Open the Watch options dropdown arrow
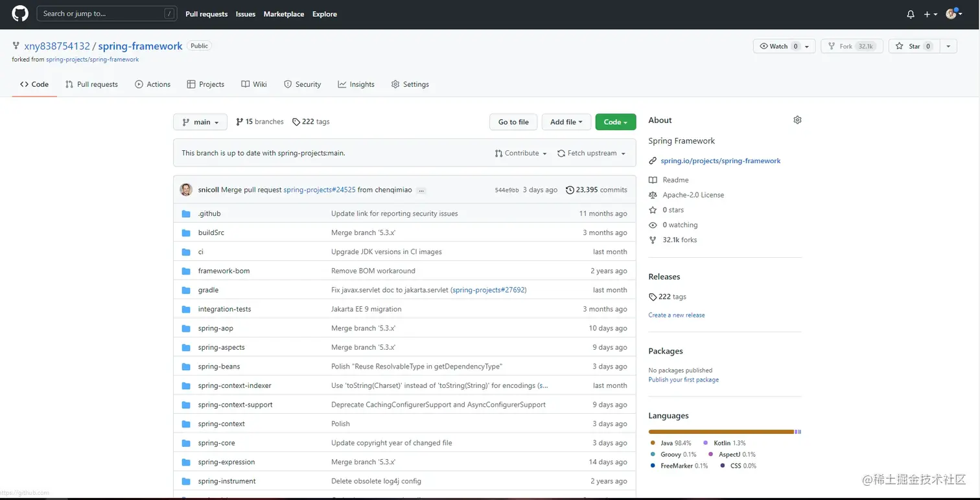The image size is (980, 500). tap(808, 46)
